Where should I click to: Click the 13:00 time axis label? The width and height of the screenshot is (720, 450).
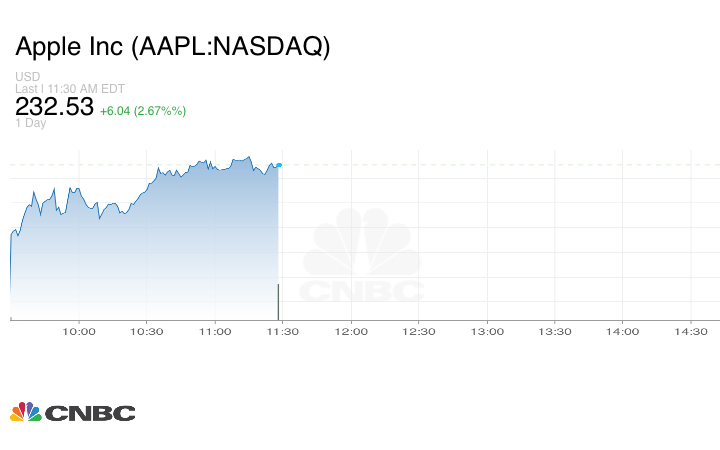pyautogui.click(x=487, y=332)
